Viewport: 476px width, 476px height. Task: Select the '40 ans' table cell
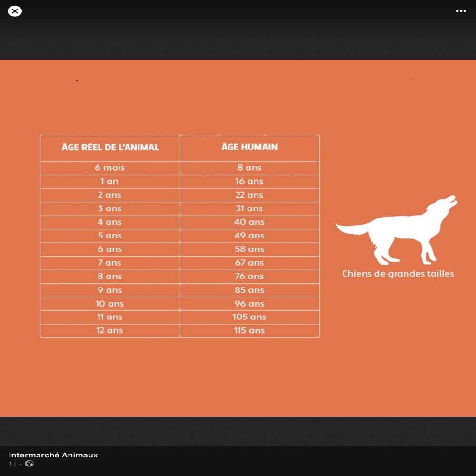(x=250, y=222)
